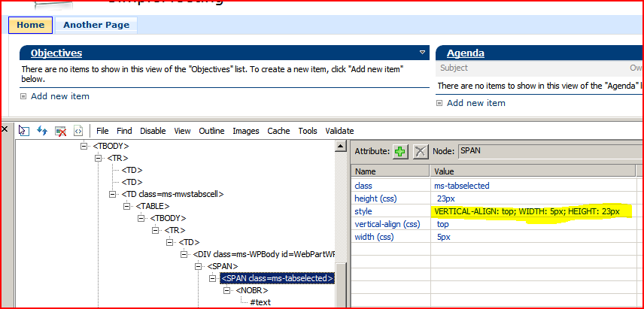Collapse the TD class=ms-mwstabscell node
This screenshot has width=644, height=309.
pyautogui.click(x=111, y=194)
